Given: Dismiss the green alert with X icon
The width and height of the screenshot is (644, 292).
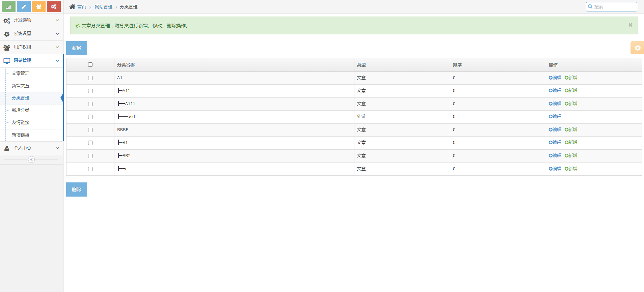Looking at the screenshot, I should (x=630, y=25).
